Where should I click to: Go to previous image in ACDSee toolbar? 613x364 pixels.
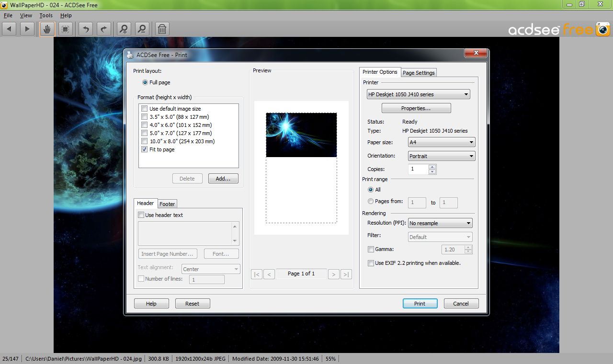[x=9, y=29]
